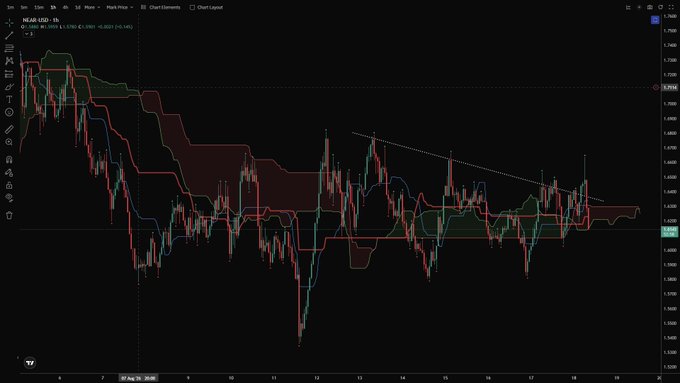Toggle stay in drawing mode

tap(9, 173)
